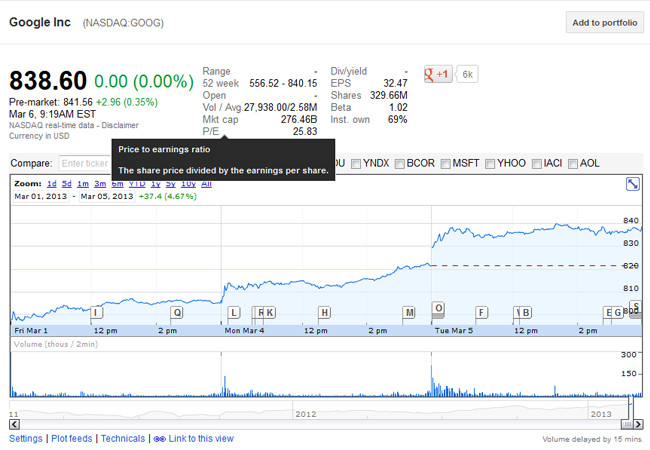
Task: Open news flag K on chart
Action: tap(270, 312)
